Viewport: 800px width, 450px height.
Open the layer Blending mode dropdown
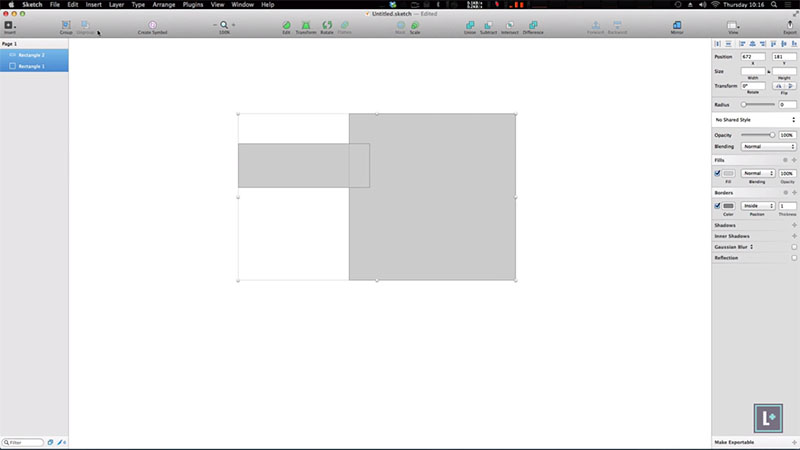768,146
